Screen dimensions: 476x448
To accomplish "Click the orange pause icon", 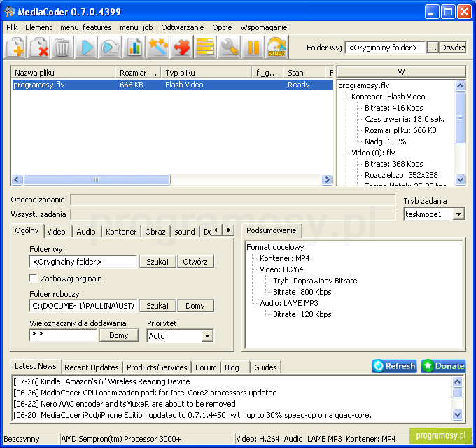I will 253,48.
